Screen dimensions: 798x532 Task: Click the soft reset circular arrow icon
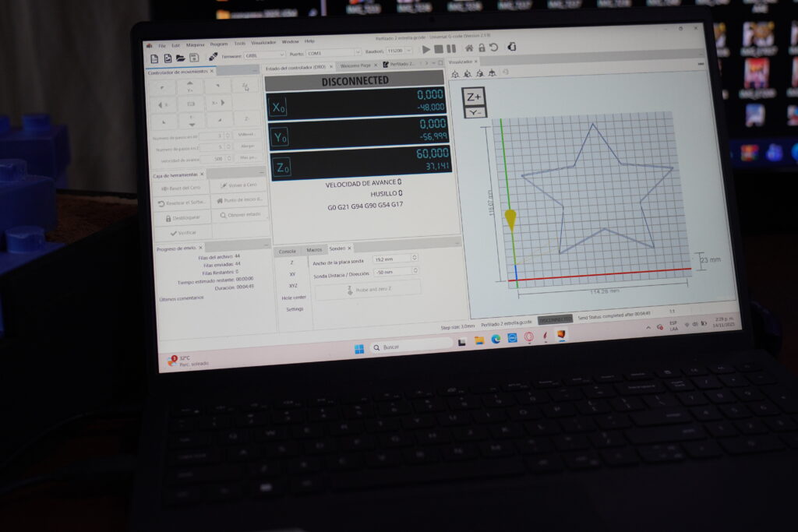point(493,48)
